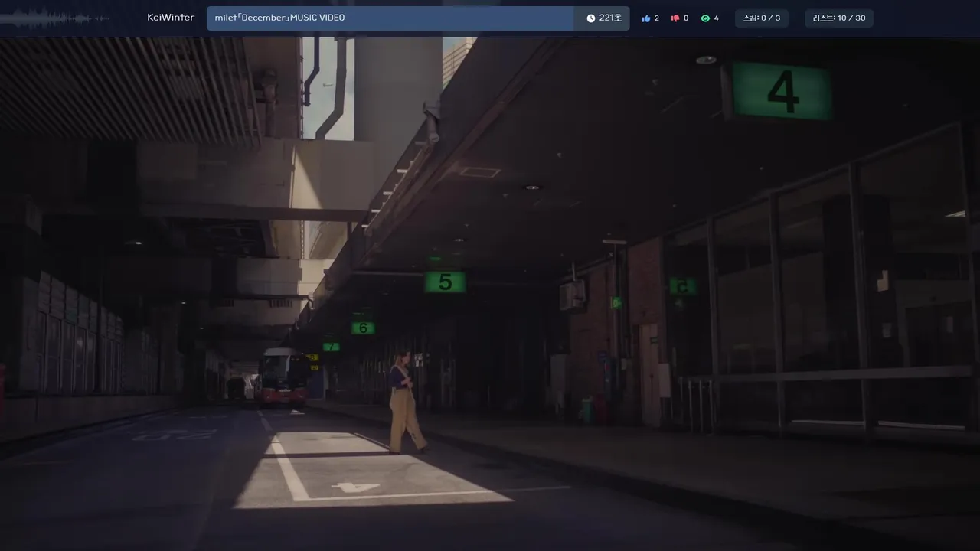Click the title progress bar
The width and height of the screenshot is (980, 551).
click(418, 18)
